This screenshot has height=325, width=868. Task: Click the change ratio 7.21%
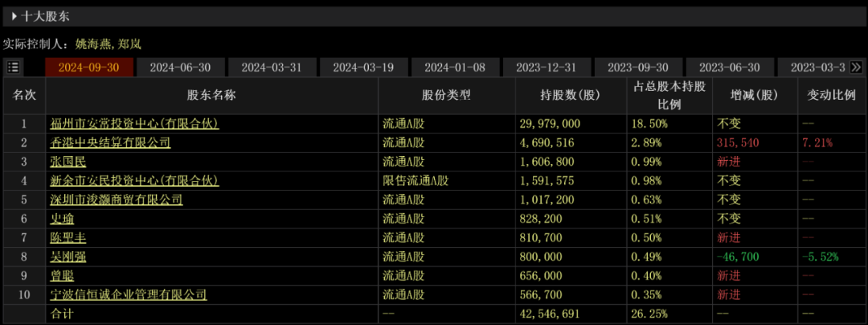[x=817, y=143]
